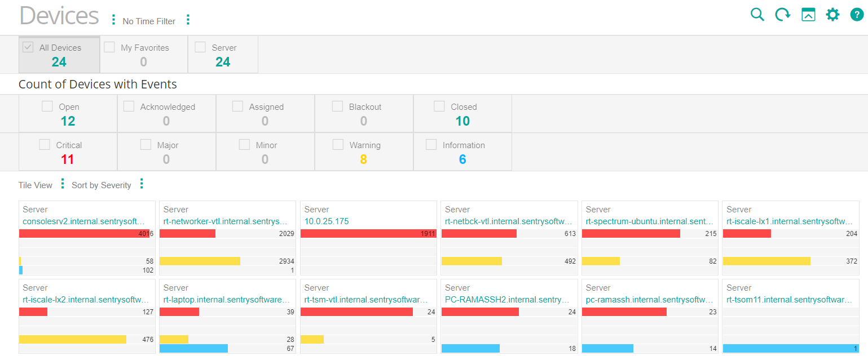The width and height of the screenshot is (868, 356).
Task: Switch to the Server tab
Action: 200,47
